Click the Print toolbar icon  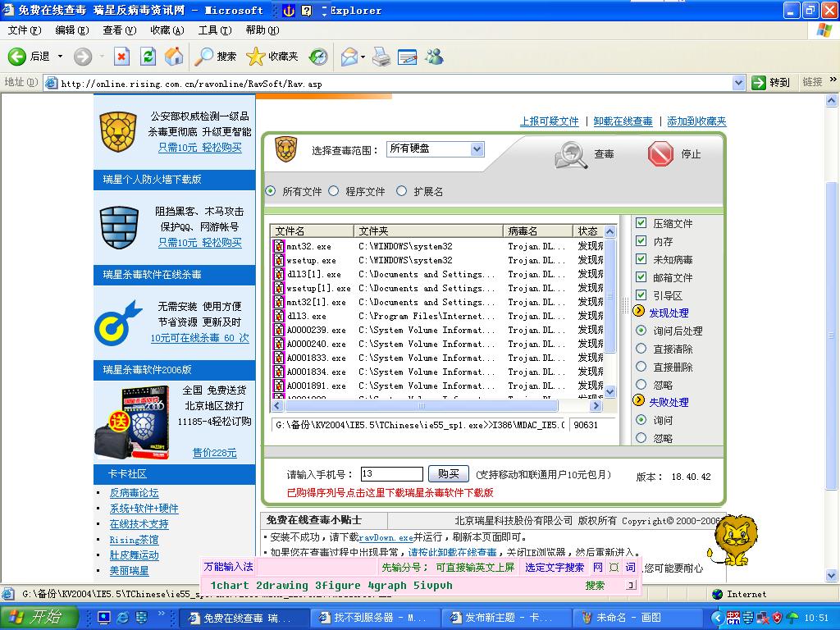(x=381, y=57)
